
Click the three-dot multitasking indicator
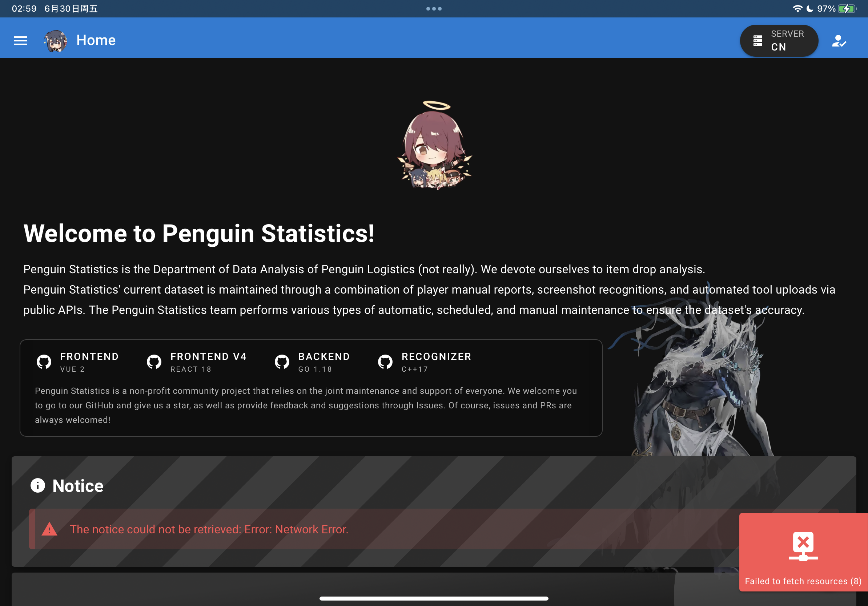coord(434,9)
